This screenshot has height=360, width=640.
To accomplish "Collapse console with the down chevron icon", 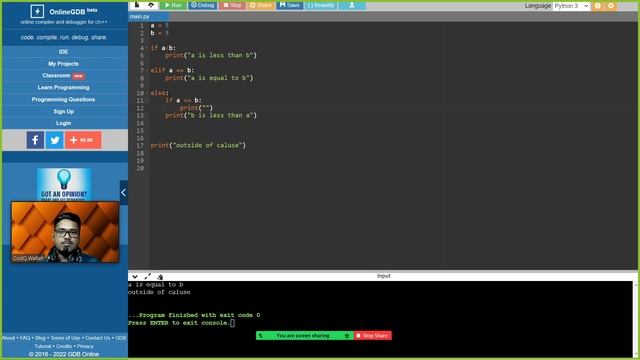I will pyautogui.click(x=135, y=277).
